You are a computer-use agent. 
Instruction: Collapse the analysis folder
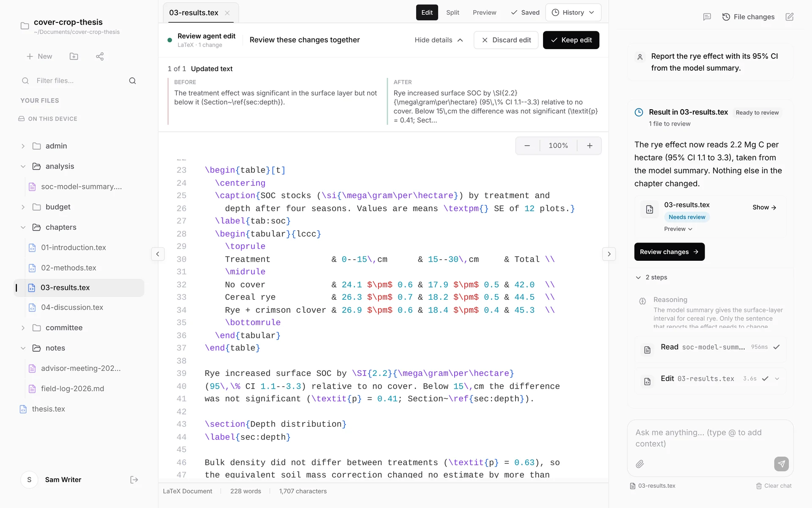(x=23, y=166)
